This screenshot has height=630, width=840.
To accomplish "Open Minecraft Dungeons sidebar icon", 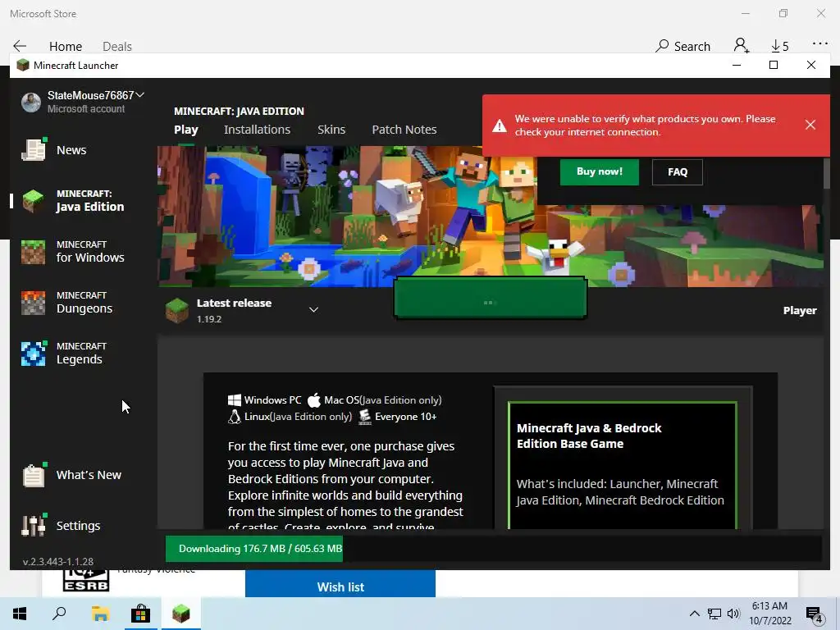I will tap(33, 303).
